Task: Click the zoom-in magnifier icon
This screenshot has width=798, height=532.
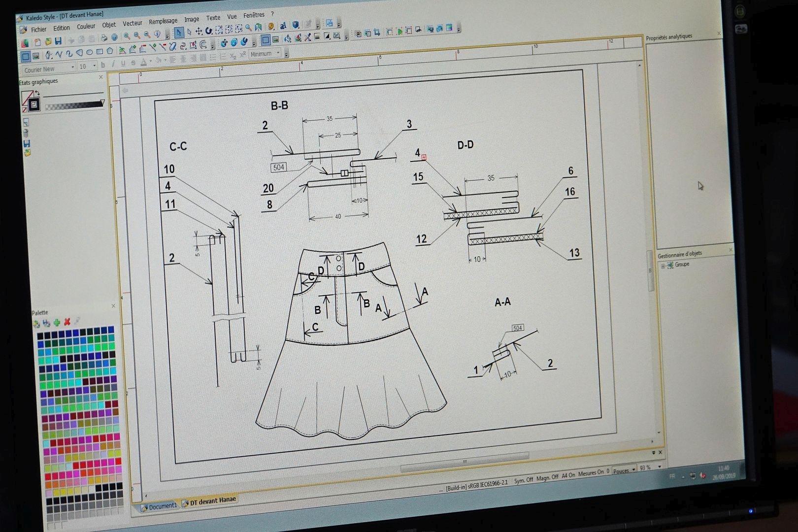Action: click(127, 36)
